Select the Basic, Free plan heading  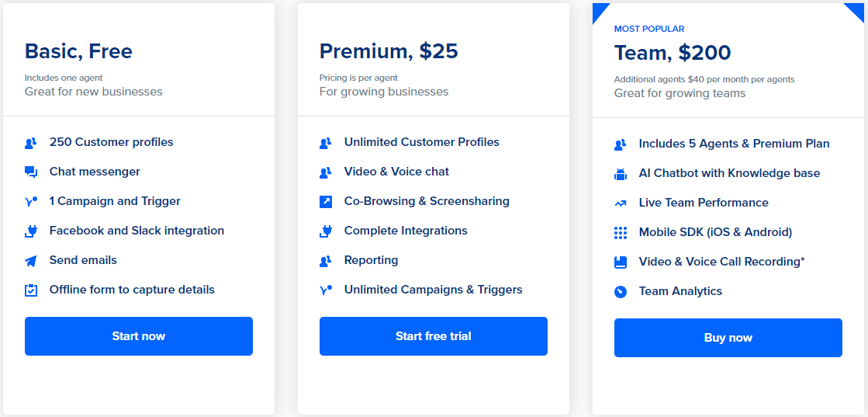click(78, 51)
